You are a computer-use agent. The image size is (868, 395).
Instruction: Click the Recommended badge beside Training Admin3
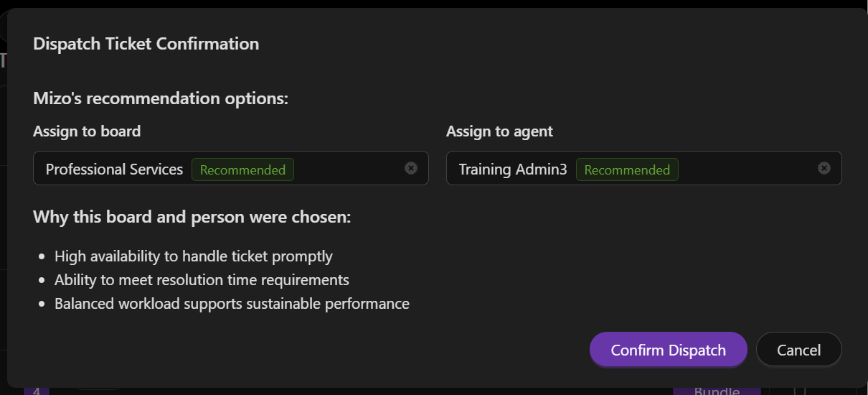627,169
